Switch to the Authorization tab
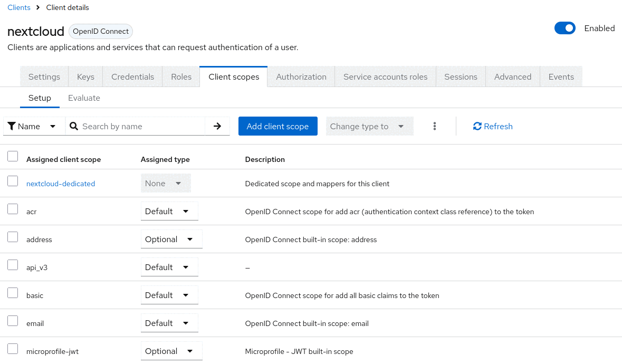Screen dimensions: 622x364 point(301,76)
